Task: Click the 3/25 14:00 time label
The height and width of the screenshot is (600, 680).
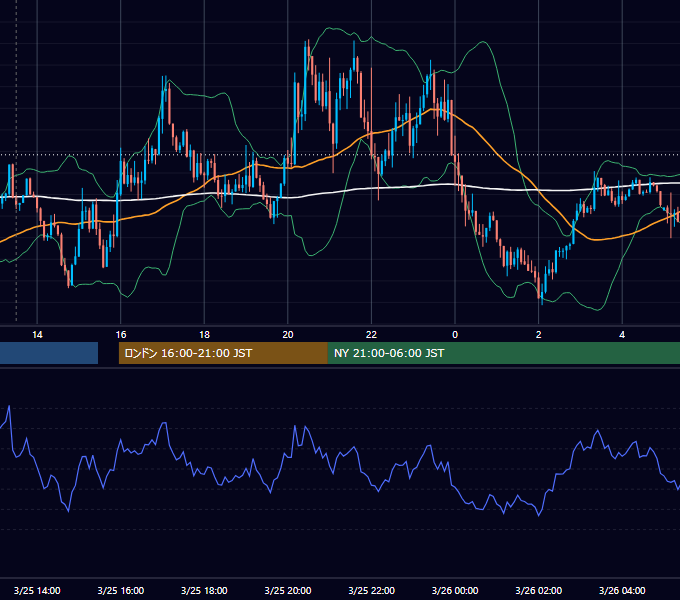Action: (x=37, y=590)
